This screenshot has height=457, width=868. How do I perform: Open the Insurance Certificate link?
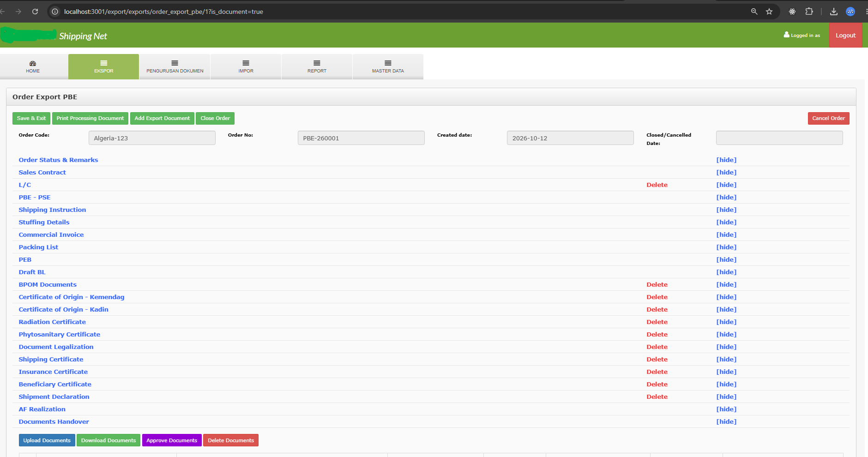(53, 372)
